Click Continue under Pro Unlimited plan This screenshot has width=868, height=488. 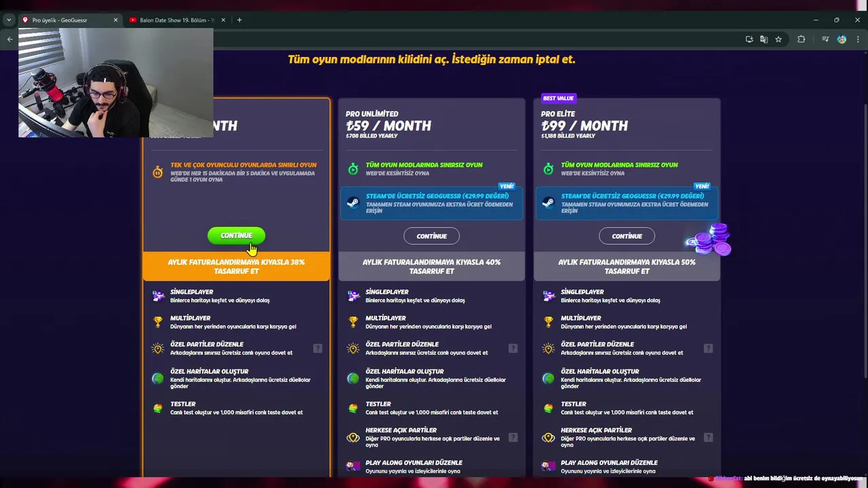(431, 236)
